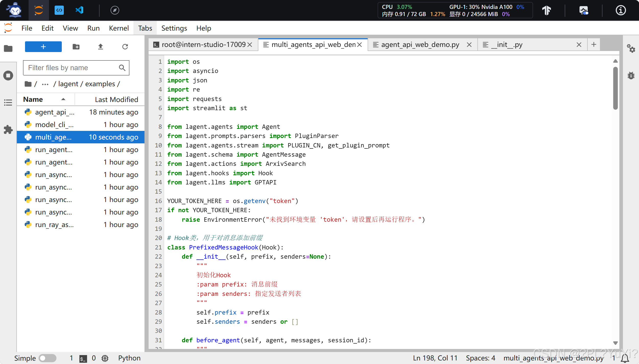The image size is (639, 364).
Task: Expand the breadcrumb ellipsis to show full path
Action: pyautogui.click(x=45, y=84)
